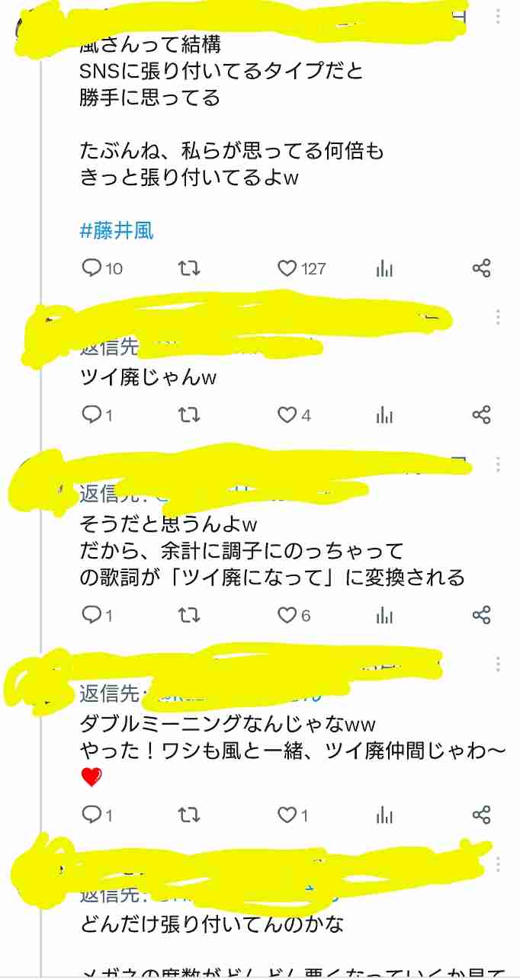The image size is (520, 980).
Task: Open more options for ツイ廃じゃんw reply
Action: point(498,317)
